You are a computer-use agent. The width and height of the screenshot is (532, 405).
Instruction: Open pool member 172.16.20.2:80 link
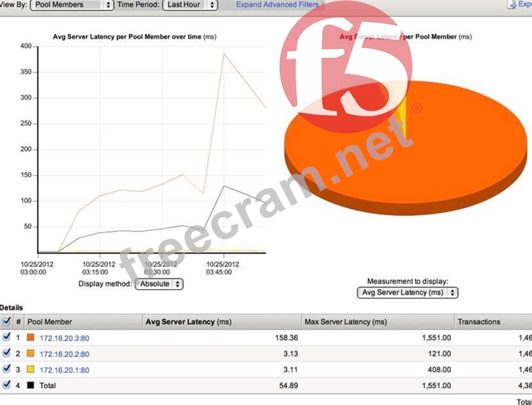tap(64, 354)
